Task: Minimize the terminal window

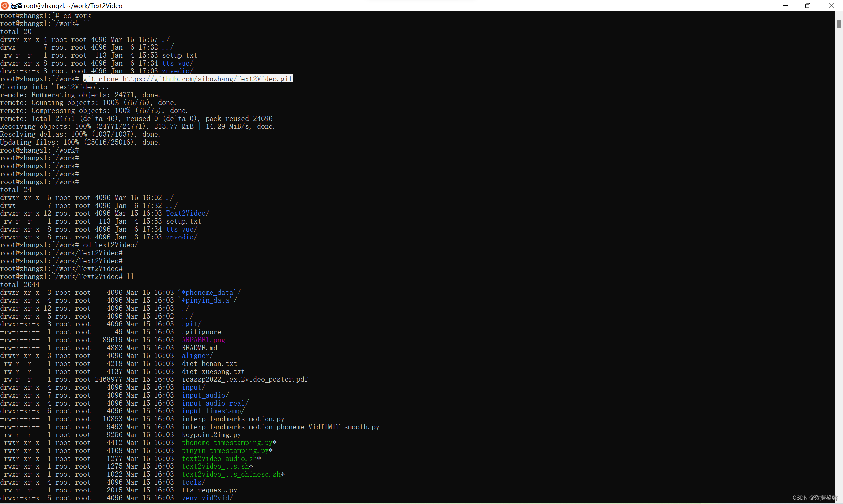Action: [785, 5]
